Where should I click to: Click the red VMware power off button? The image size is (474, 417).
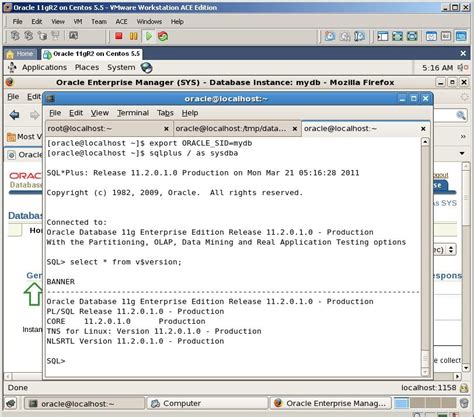119,36
